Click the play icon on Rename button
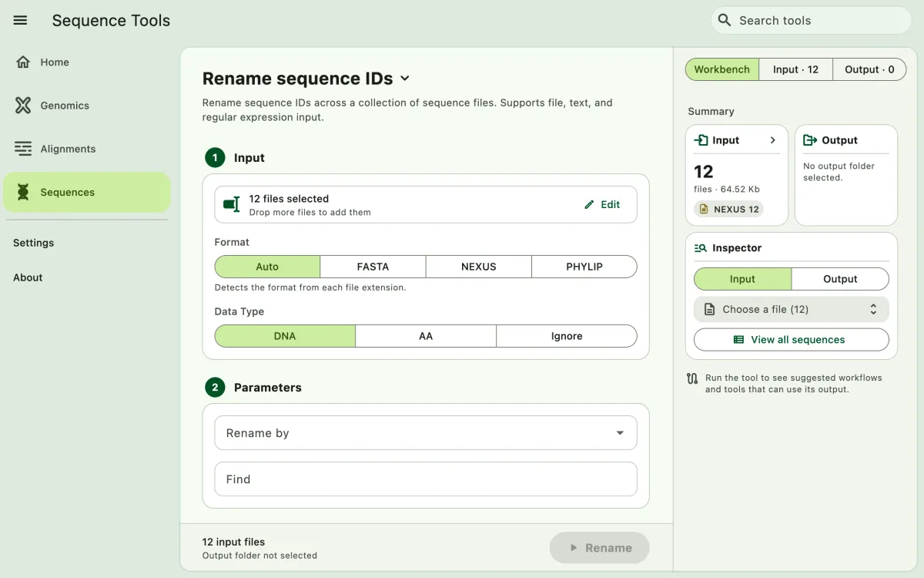Image resolution: width=924 pixels, height=578 pixels. click(x=574, y=548)
